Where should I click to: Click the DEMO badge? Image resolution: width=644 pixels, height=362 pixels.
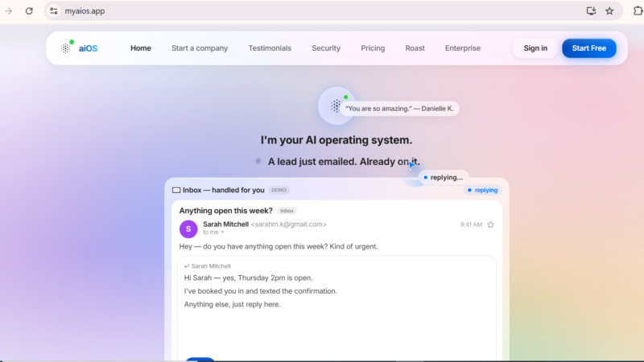point(279,190)
